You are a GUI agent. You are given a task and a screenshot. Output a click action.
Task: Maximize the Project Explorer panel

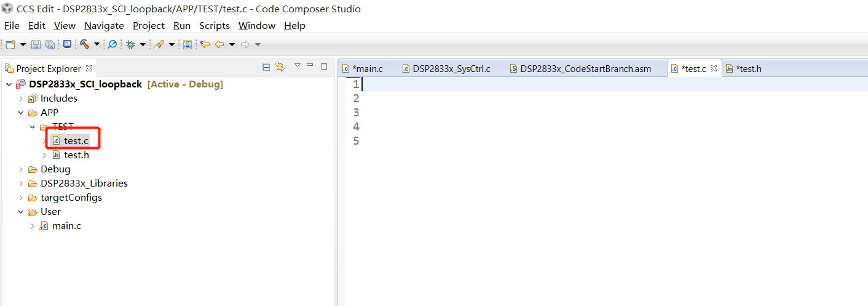click(x=325, y=66)
